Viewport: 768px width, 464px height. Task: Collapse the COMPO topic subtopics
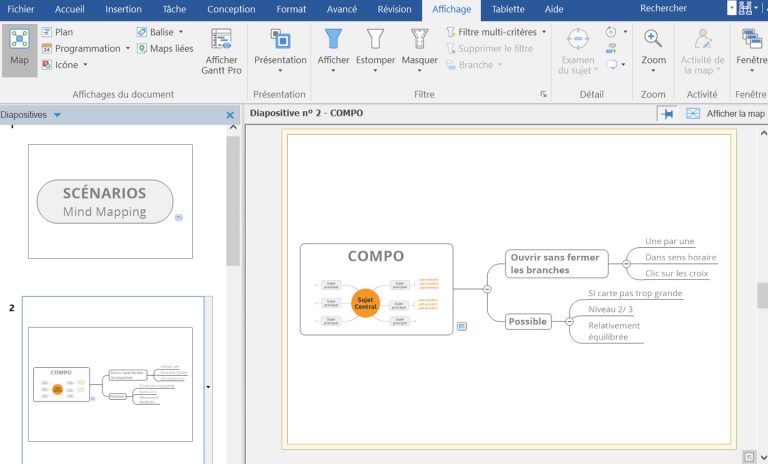[x=487, y=289]
